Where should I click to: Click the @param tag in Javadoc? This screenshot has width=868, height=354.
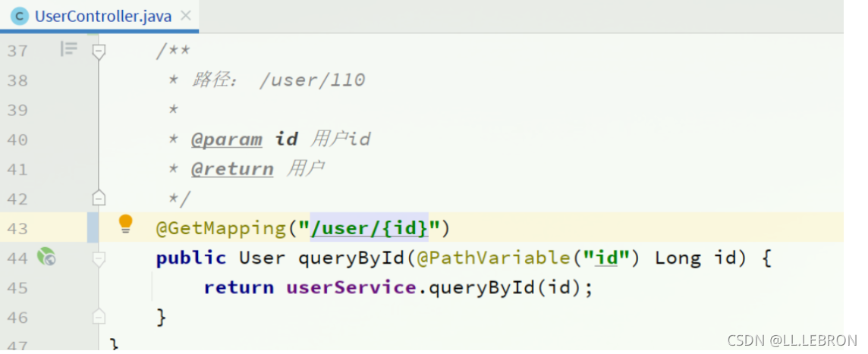[226, 139]
